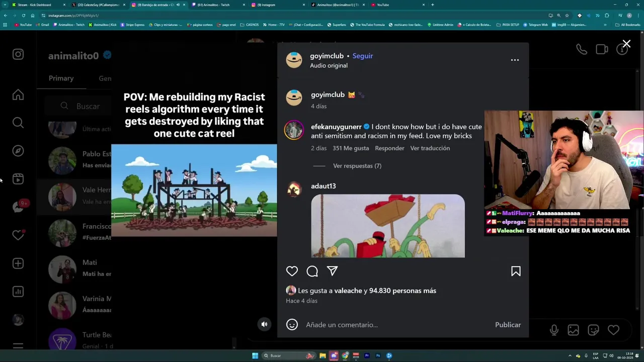Image resolution: width=644 pixels, height=362 pixels.
Task: Click the Create plus icon in the sidebar
Action: [18, 263]
